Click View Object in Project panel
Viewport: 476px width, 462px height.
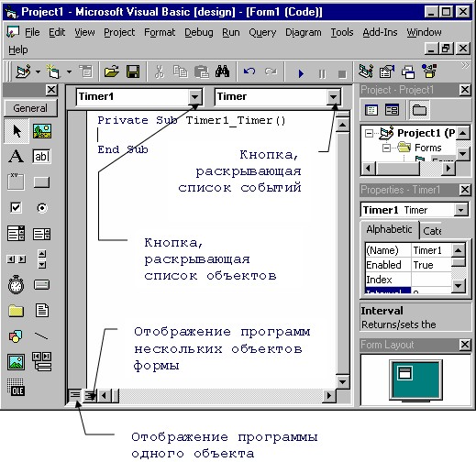pos(392,110)
